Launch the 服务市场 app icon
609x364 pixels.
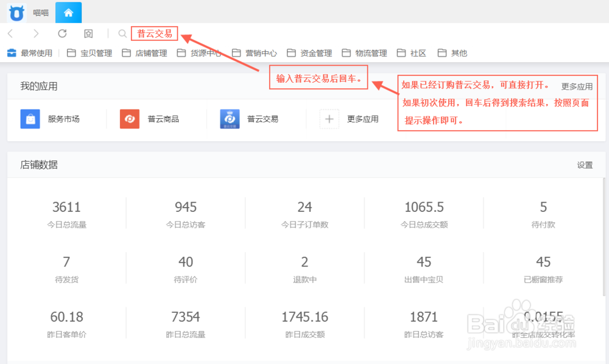point(30,119)
